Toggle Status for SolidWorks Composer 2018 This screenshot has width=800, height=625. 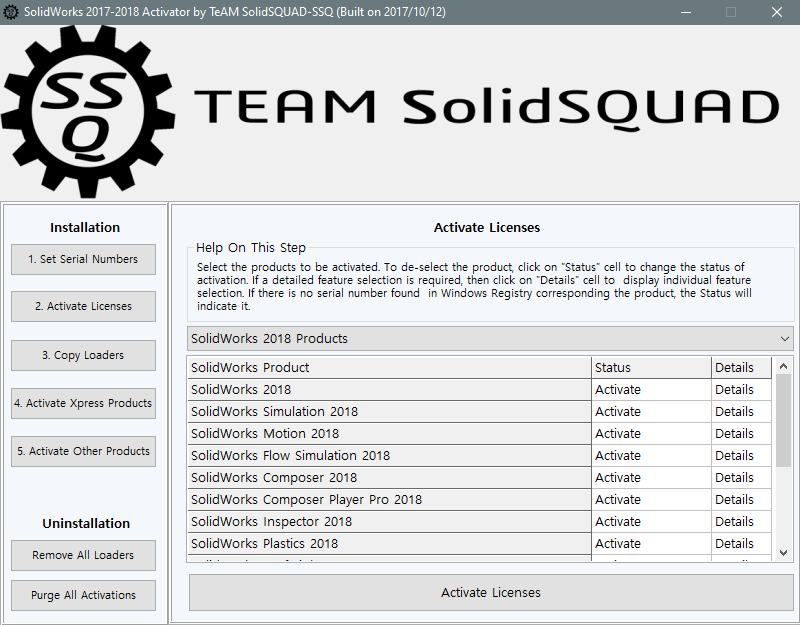(x=651, y=478)
